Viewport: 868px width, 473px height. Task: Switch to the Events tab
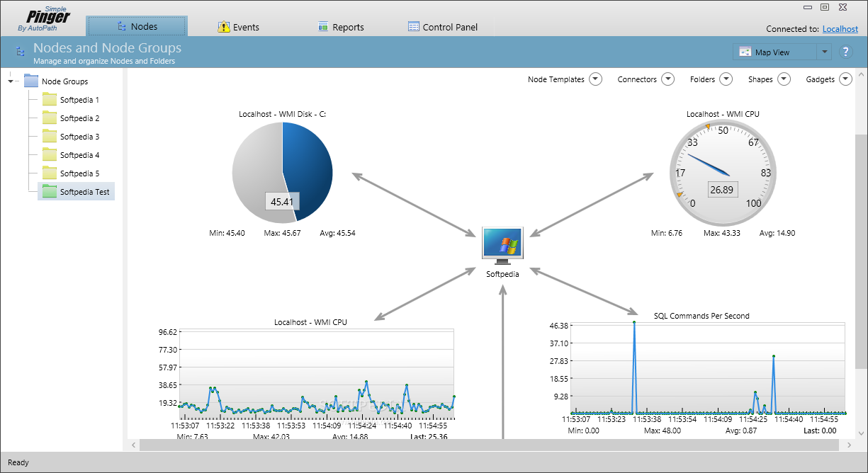click(x=238, y=27)
